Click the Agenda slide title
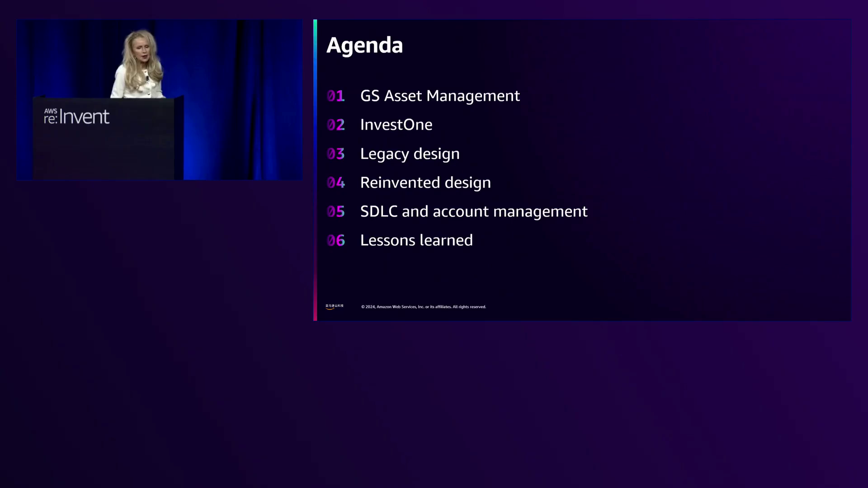The height and width of the screenshot is (488, 868). [x=364, y=45]
